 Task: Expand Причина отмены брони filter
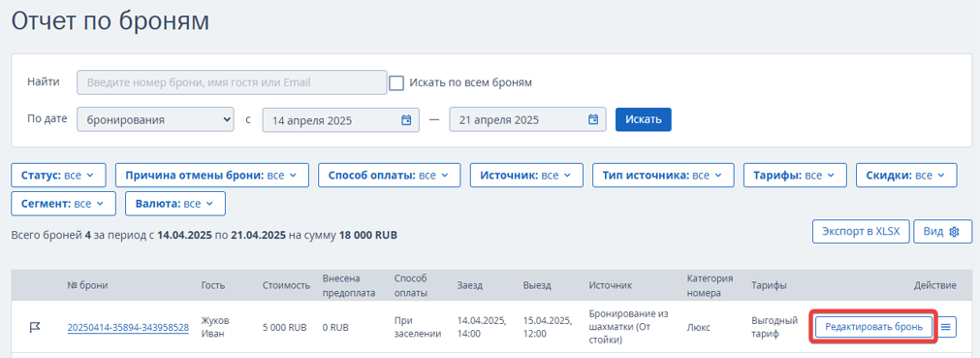[x=212, y=176]
